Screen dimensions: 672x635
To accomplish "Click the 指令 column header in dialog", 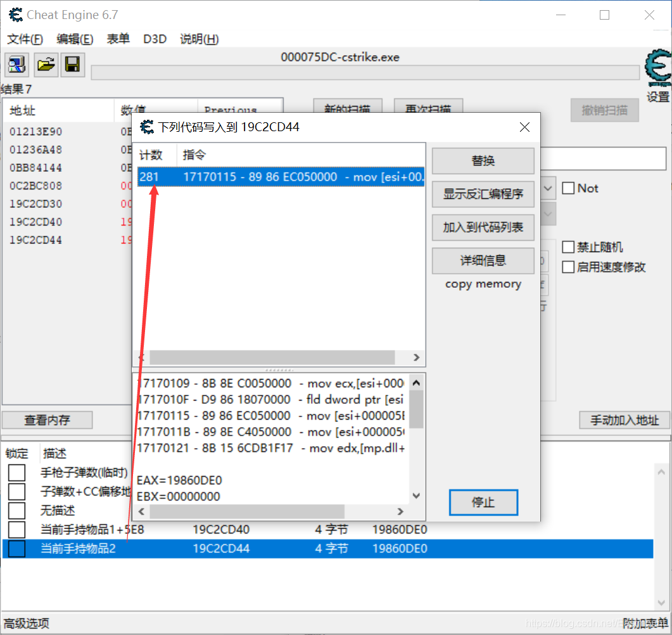I will coord(301,155).
